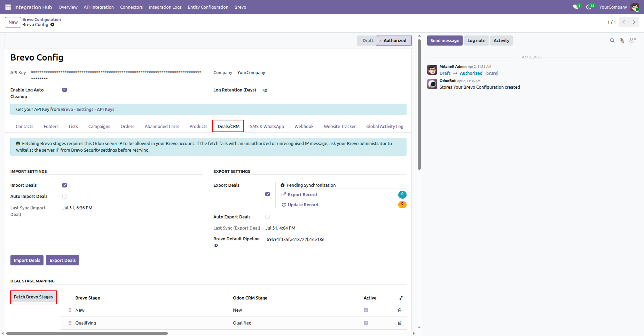This screenshot has width=644, height=336.
Task: Open attachments with the paperclip icon
Action: (622, 41)
